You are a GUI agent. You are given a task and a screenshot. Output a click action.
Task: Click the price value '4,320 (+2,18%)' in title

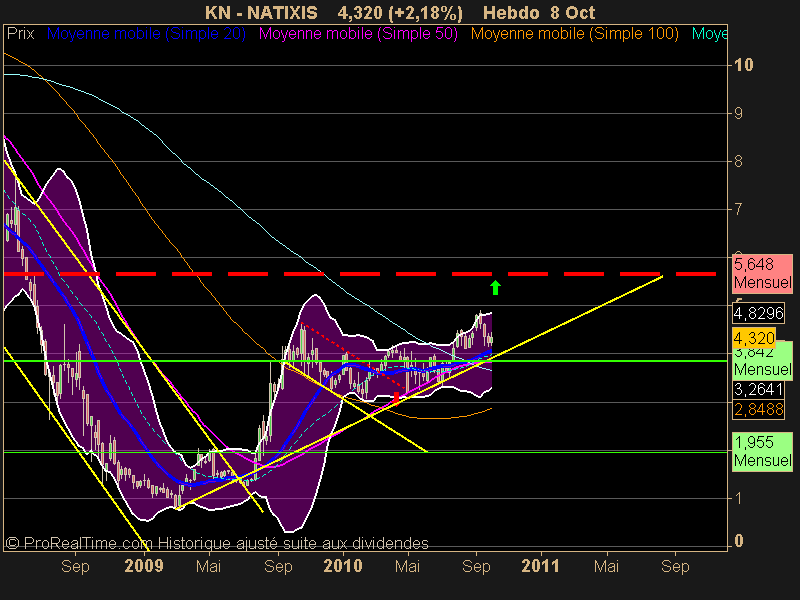[x=400, y=13]
